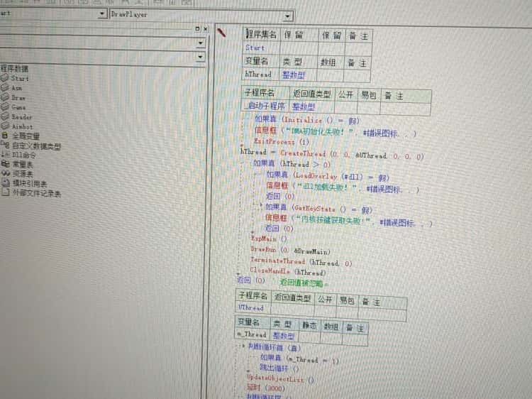532x399 pixels.
Task: Select the _启动子程序 subroutine name cell
Action: (x=265, y=106)
